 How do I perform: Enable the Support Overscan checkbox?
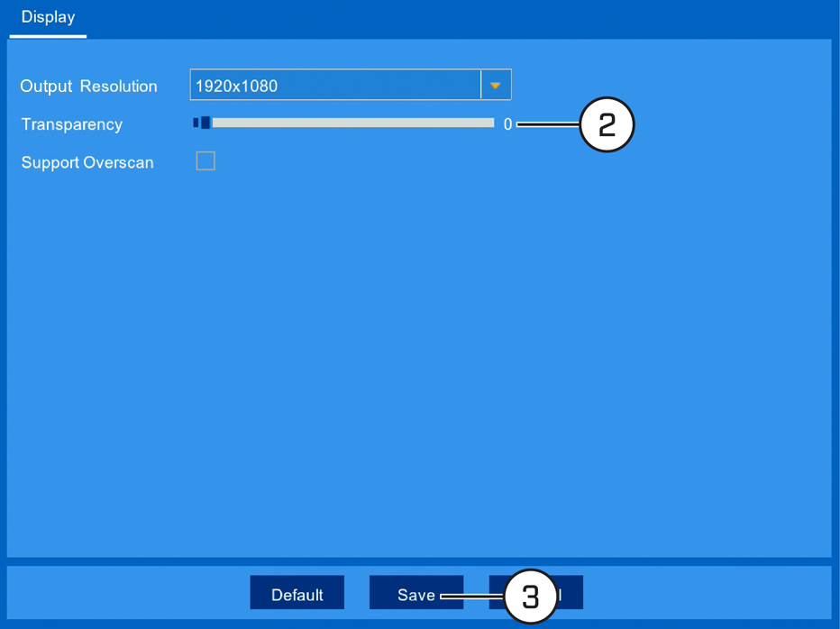205,160
